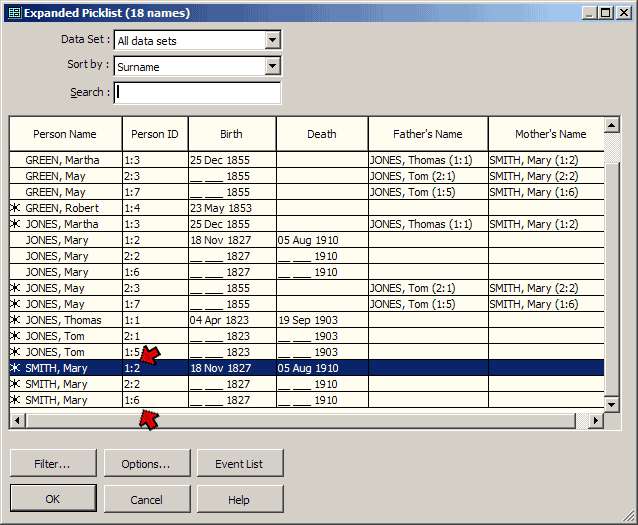
Task: Click the Filter... button
Action: 53,464
